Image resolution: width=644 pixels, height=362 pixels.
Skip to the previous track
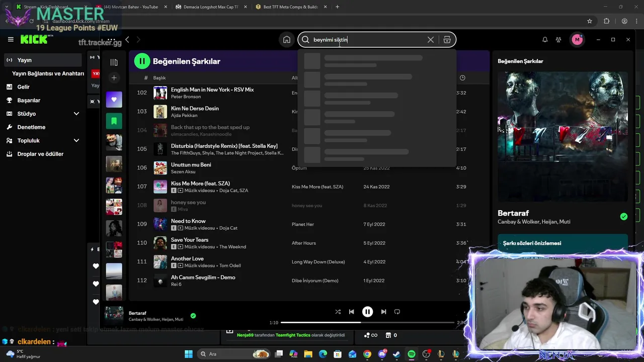coord(351,312)
